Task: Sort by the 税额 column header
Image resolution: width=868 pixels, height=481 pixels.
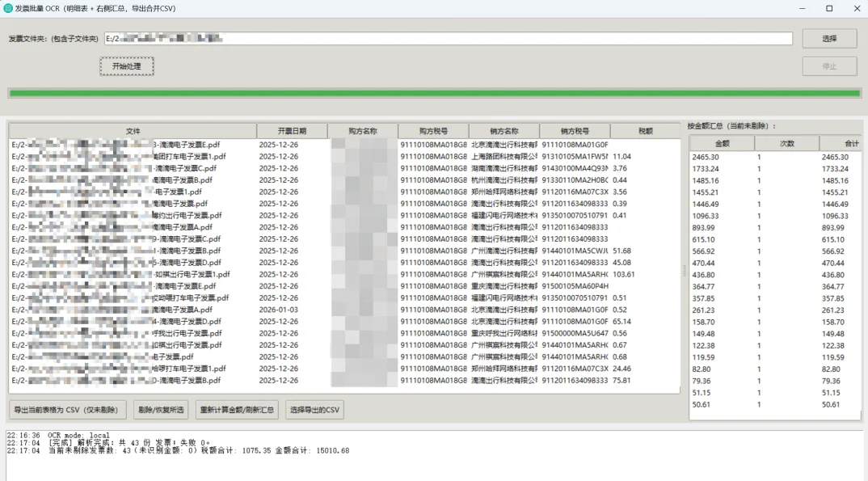Action: pos(646,131)
